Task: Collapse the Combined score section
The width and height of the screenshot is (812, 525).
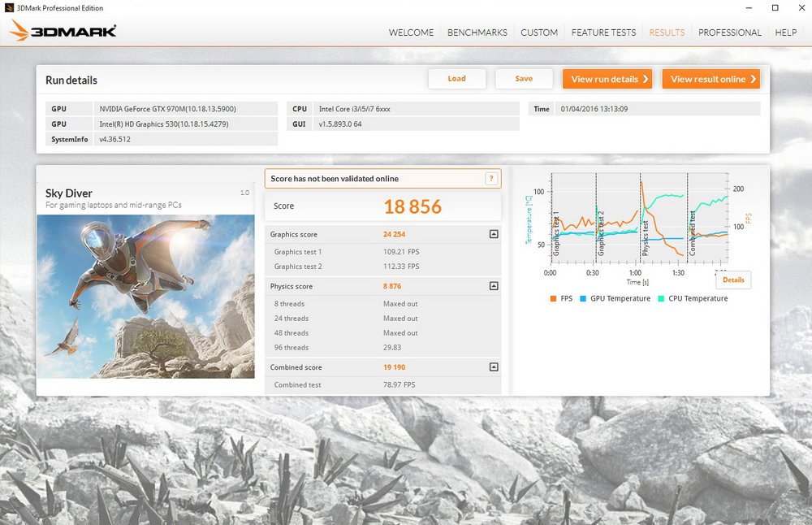Action: tap(493, 367)
